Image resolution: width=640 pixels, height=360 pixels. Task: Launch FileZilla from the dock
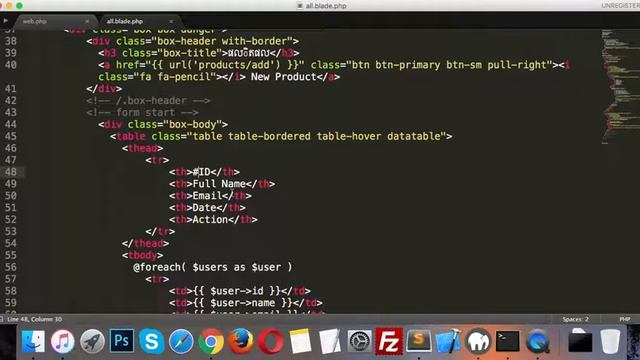point(389,341)
